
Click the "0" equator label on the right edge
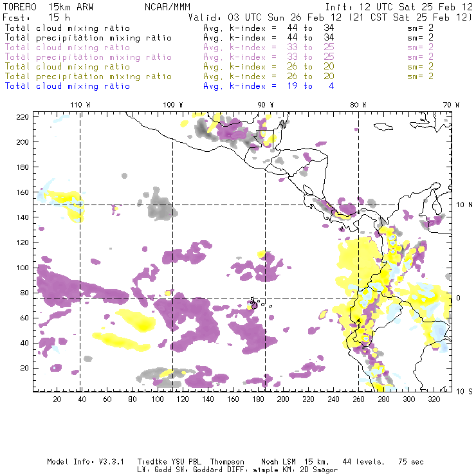pos(459,298)
